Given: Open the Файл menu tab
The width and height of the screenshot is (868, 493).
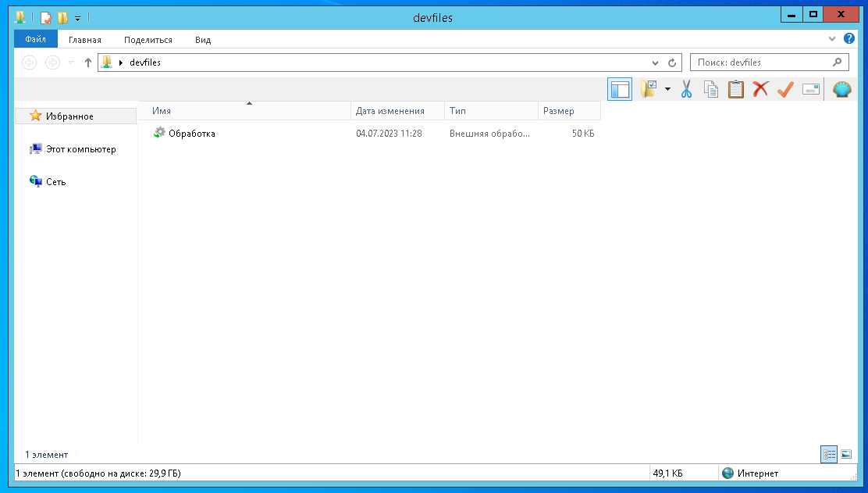Looking at the screenshot, I should (35, 39).
